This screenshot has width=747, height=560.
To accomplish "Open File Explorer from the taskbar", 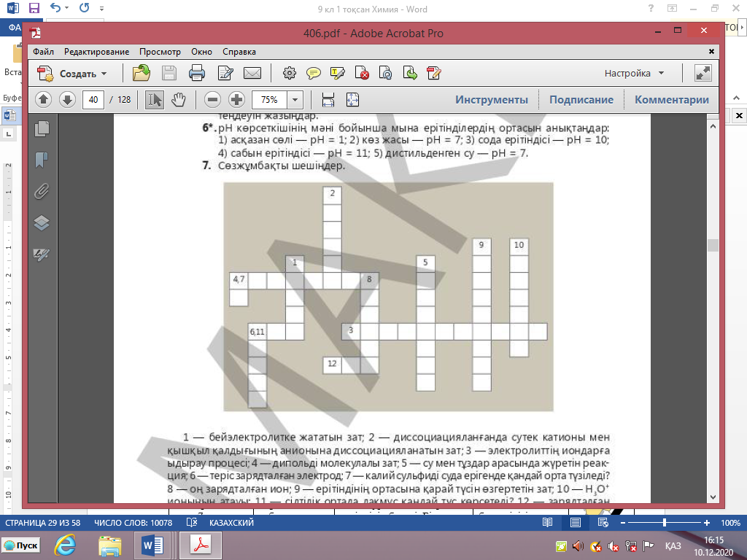I will pos(109,545).
